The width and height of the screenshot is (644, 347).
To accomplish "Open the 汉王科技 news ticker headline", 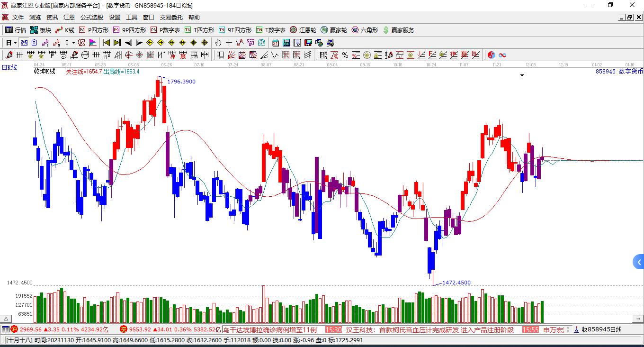I will click(430, 329).
